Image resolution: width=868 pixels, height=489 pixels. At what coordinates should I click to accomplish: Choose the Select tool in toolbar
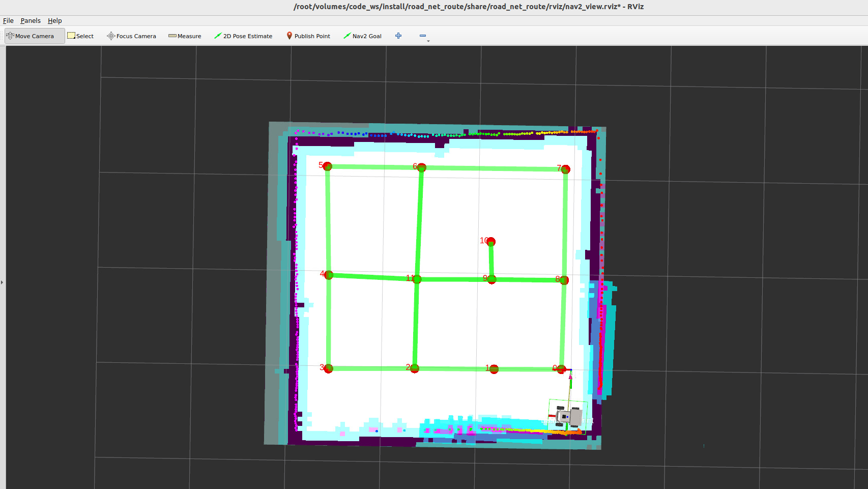(80, 36)
